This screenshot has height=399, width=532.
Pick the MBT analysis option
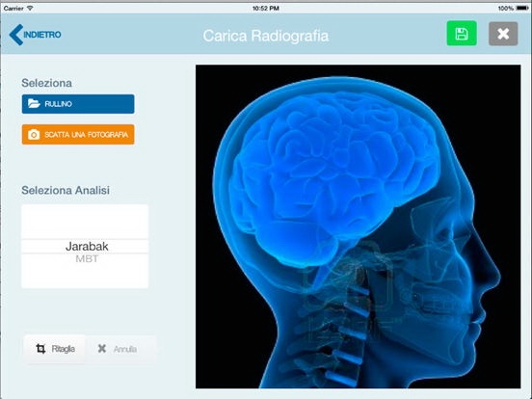point(87,259)
